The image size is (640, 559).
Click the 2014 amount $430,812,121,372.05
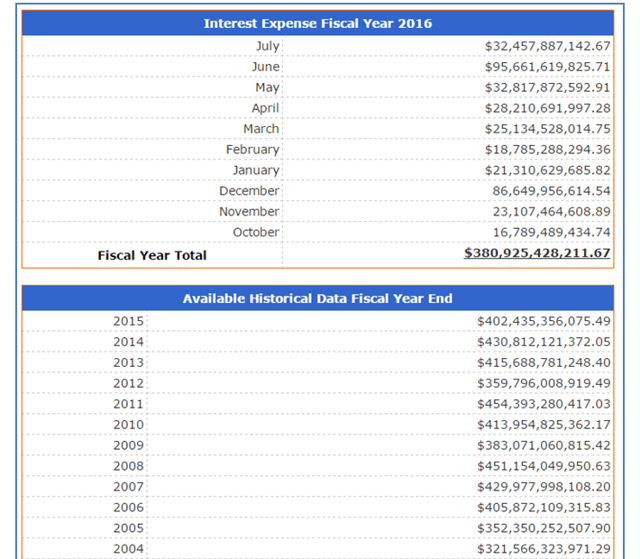(543, 342)
